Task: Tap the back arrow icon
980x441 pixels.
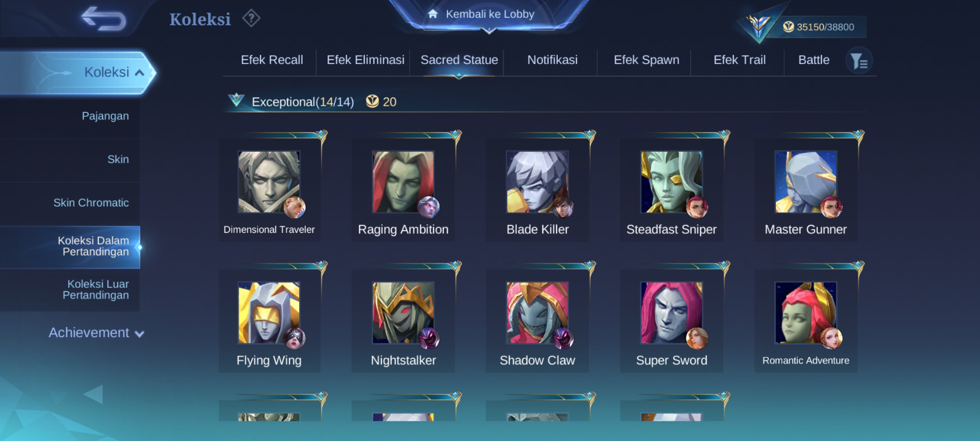Action: tap(104, 19)
